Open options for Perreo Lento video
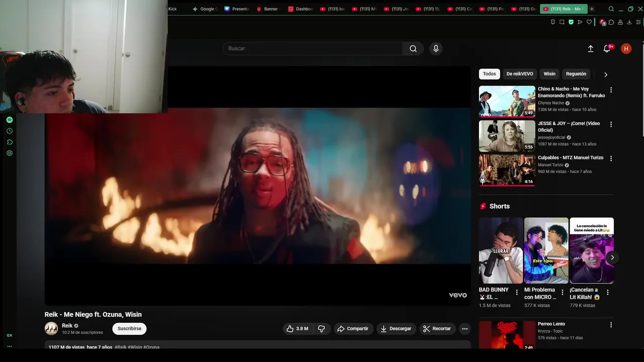The image size is (644, 362). (x=611, y=325)
